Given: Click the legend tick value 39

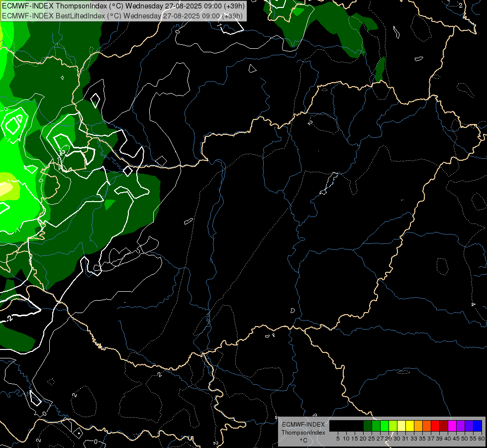Looking at the screenshot, I should [x=439, y=439].
